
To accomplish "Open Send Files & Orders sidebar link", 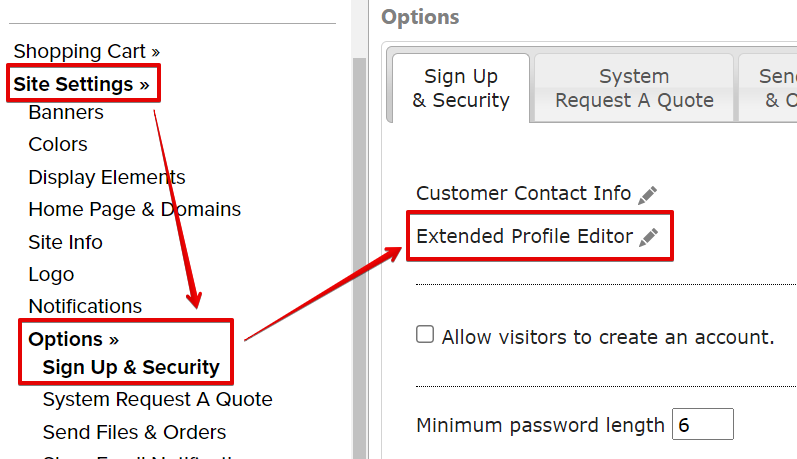I will 134,433.
